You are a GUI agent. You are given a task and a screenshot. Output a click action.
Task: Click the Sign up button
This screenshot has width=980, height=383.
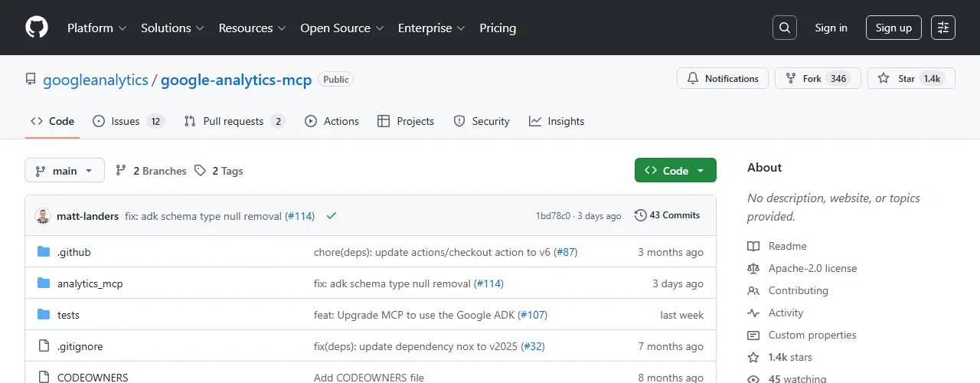tap(893, 28)
